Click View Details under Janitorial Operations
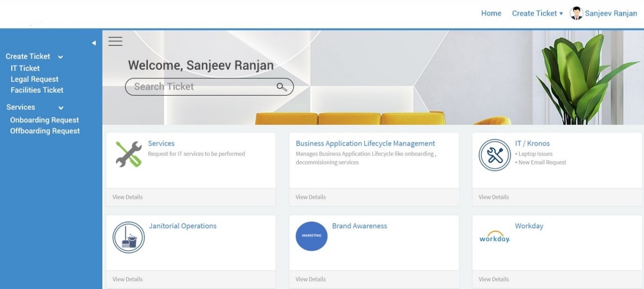 pyautogui.click(x=127, y=279)
